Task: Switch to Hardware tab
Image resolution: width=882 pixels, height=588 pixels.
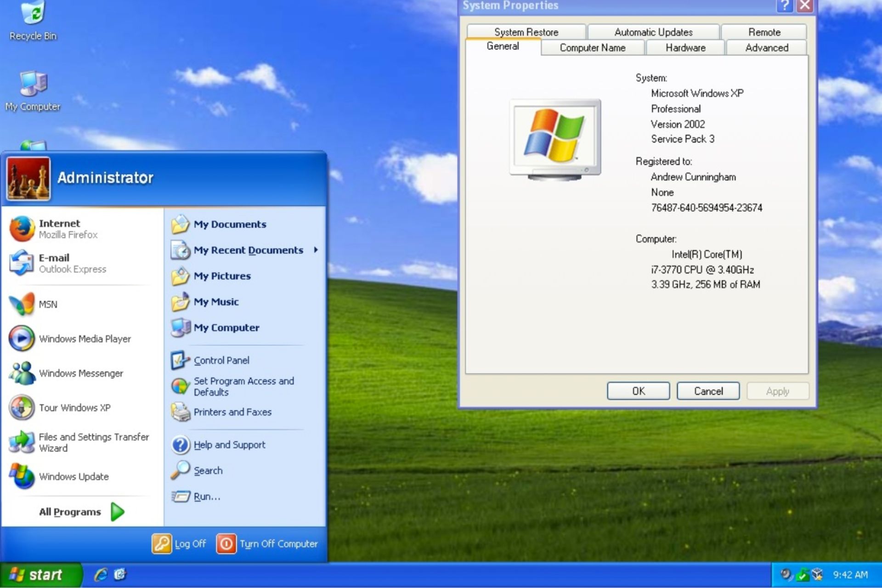Action: click(685, 48)
